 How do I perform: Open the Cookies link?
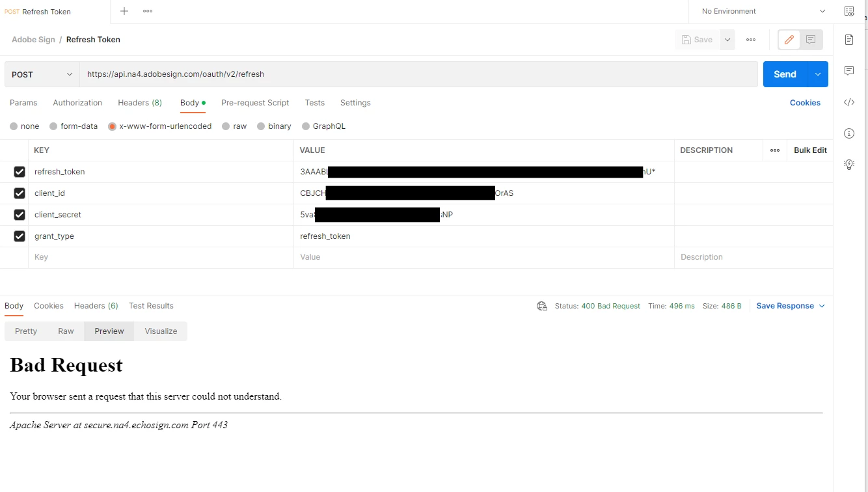[805, 103]
